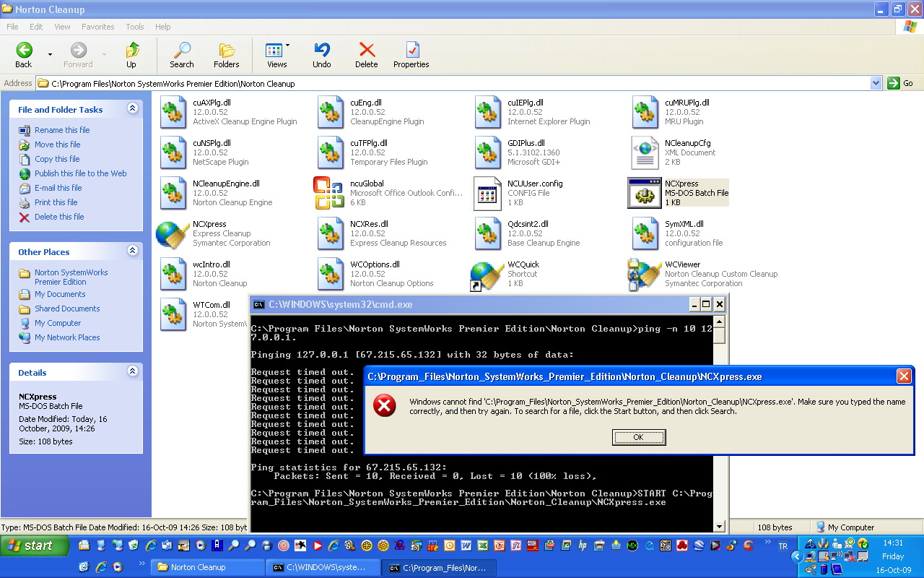Select the cuAXPlg.dll file icon

173,112
